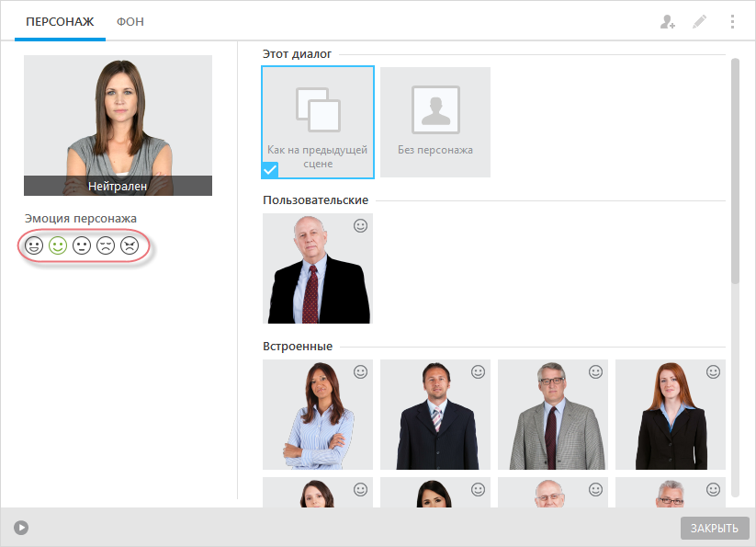Select the grey-jacket man with glasses
The image size is (756, 547).
click(x=553, y=415)
